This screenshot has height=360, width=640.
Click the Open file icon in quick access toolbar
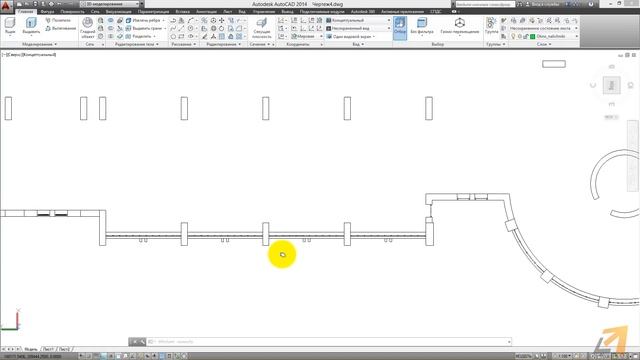[x=27, y=4]
